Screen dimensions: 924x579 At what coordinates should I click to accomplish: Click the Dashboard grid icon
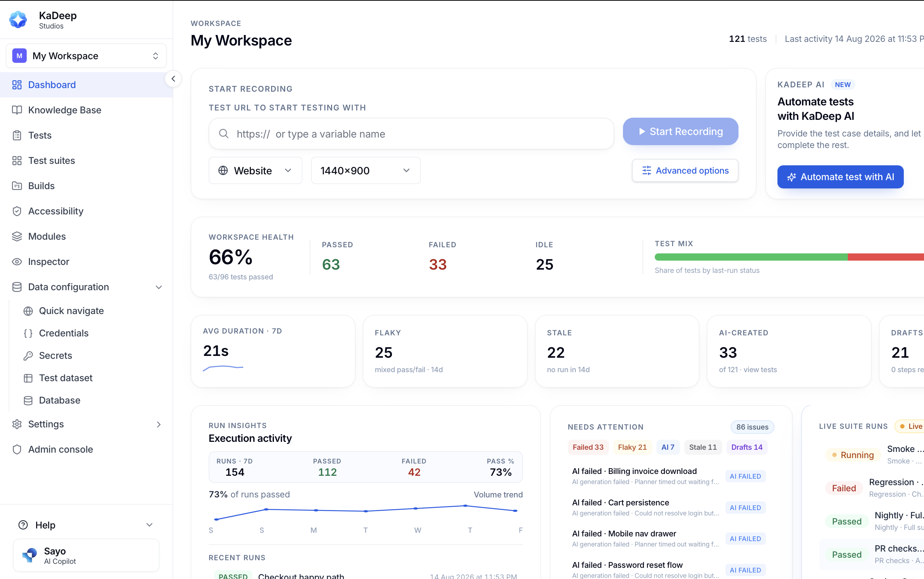[17, 84]
